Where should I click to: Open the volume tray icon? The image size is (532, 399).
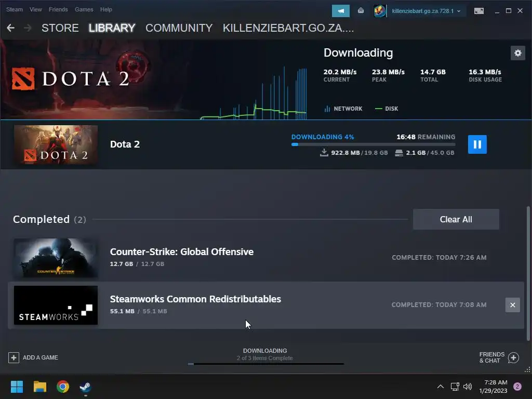tap(468, 387)
